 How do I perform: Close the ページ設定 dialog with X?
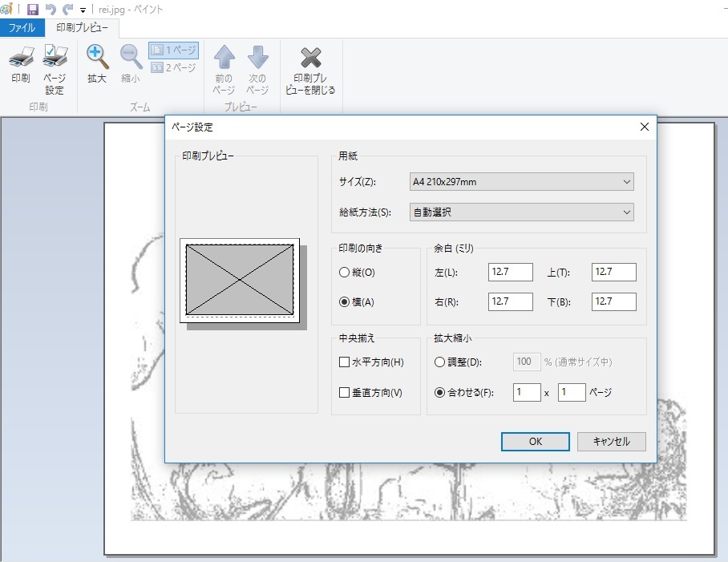pyautogui.click(x=645, y=127)
